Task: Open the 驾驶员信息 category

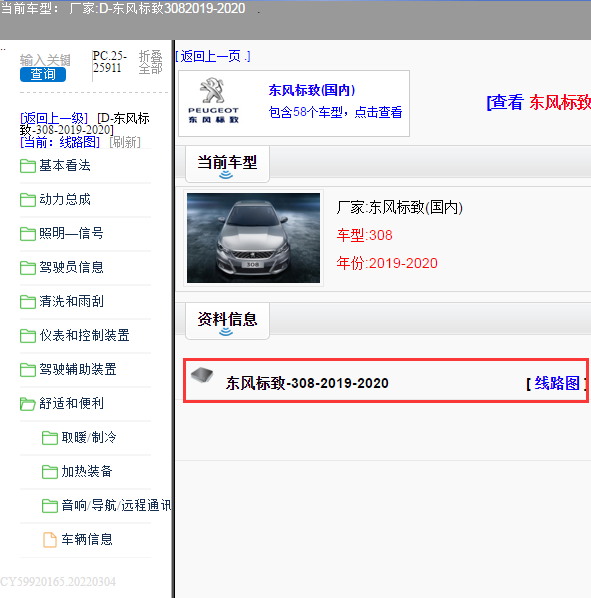Action: click(71, 267)
